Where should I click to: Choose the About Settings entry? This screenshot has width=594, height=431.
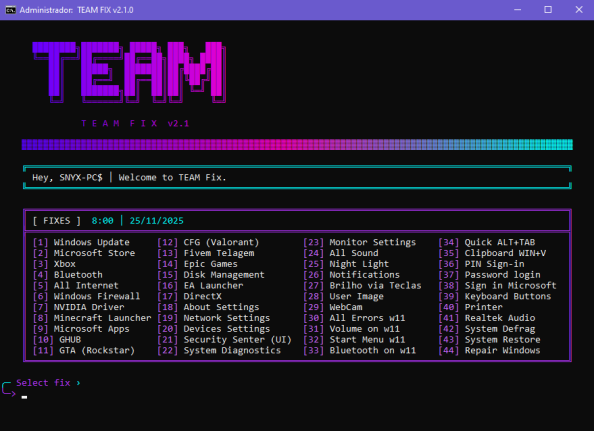pos(208,307)
